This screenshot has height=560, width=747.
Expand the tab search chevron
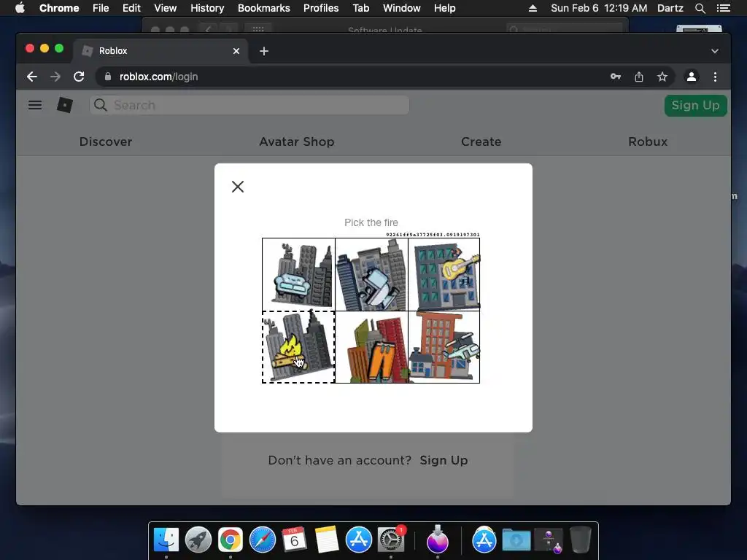point(715,51)
